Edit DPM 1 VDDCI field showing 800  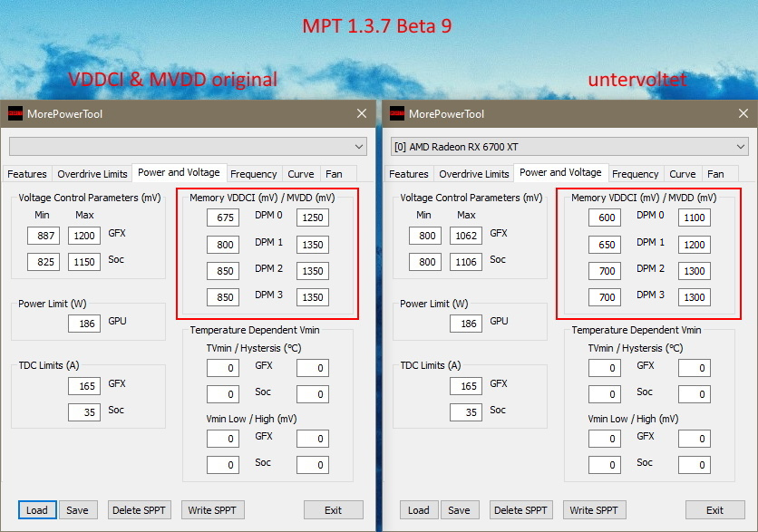223,245
